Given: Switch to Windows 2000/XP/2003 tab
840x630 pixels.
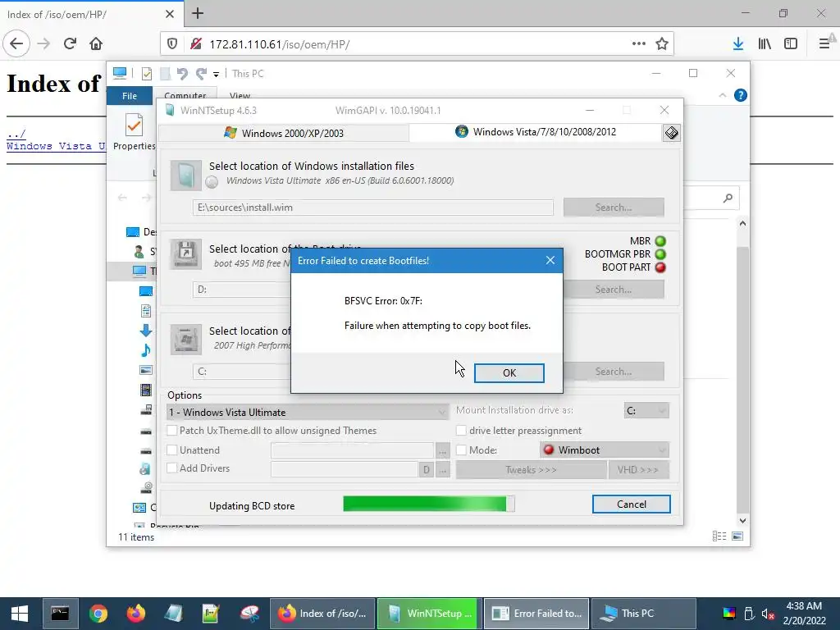Looking at the screenshot, I should 284,133.
